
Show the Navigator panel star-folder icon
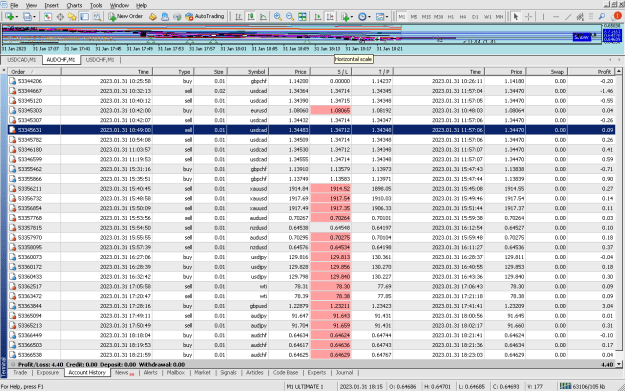[72, 16]
